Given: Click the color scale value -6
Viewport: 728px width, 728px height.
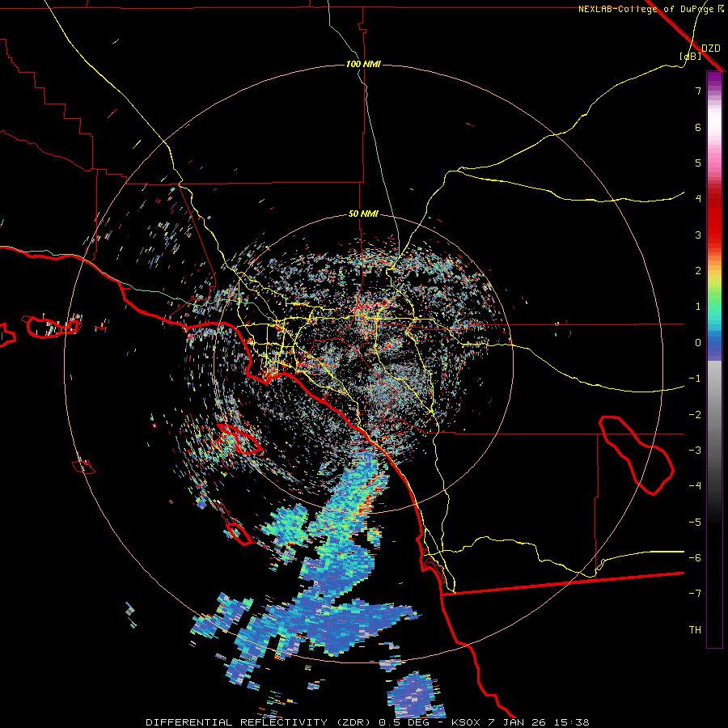Looking at the screenshot, I should click(695, 558).
